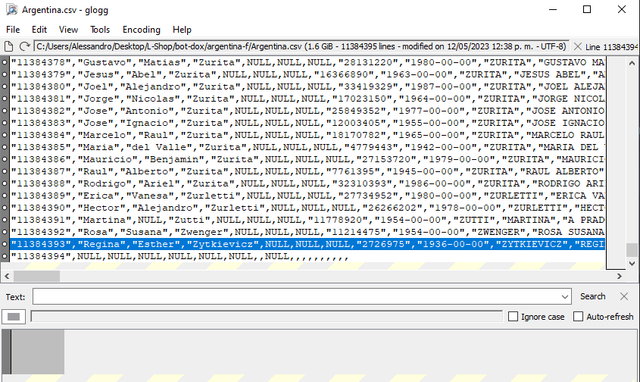Select the line starting with "11384378" Gustavo
Viewport: 640px width, 382px height.
(307, 62)
